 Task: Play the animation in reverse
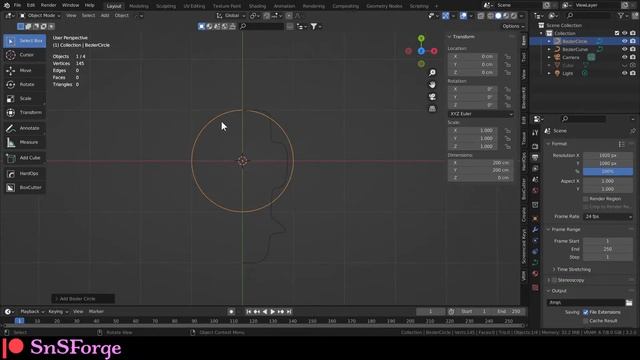click(264, 312)
